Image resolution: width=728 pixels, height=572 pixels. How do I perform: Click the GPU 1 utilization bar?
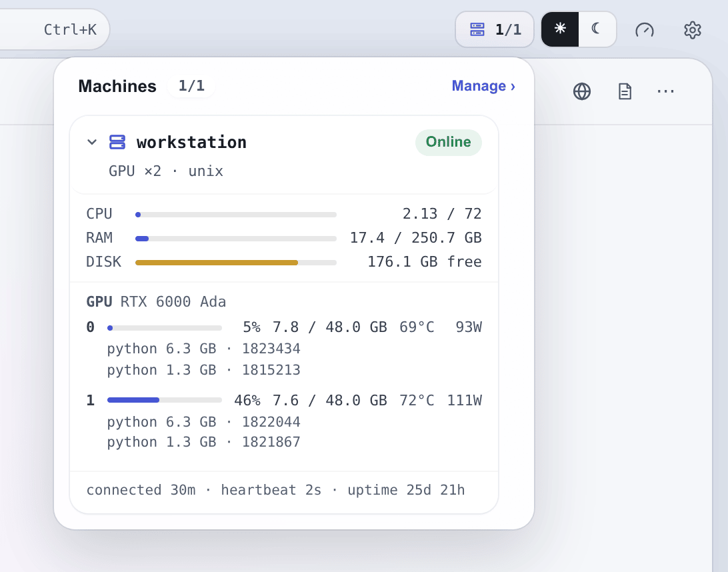[165, 400]
